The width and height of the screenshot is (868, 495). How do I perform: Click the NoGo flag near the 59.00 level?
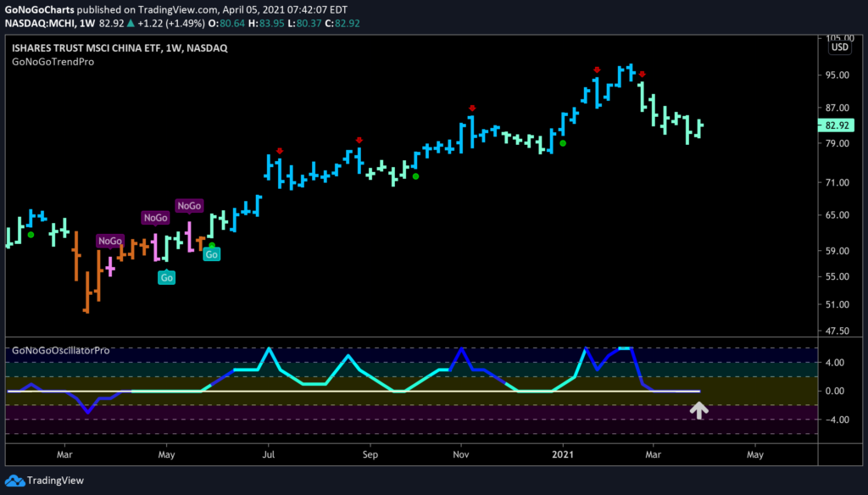point(109,241)
